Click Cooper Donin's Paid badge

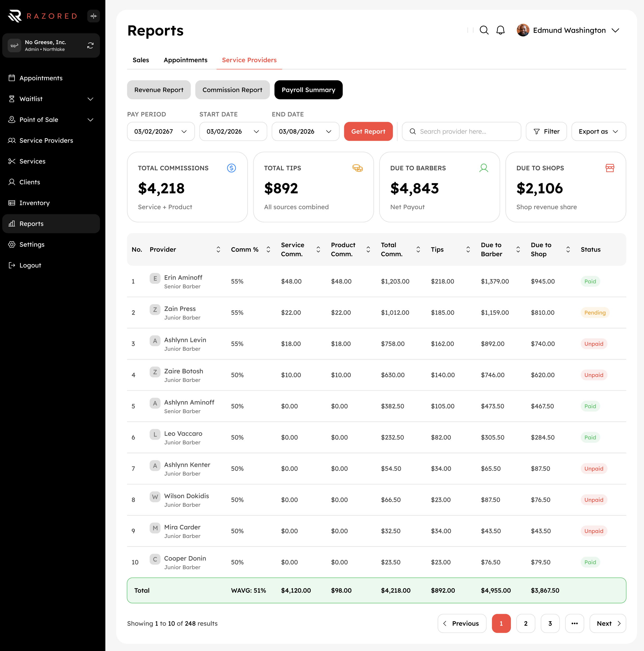tap(590, 562)
